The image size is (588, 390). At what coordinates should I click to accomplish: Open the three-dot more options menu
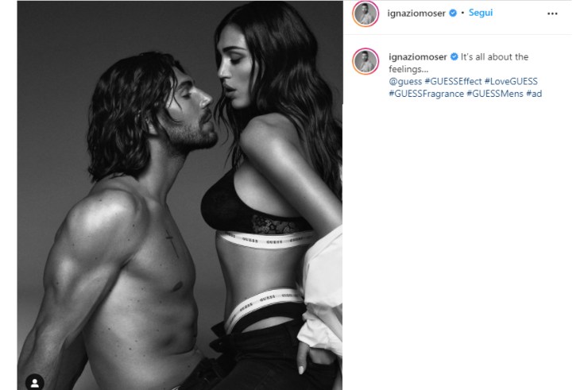pos(552,14)
